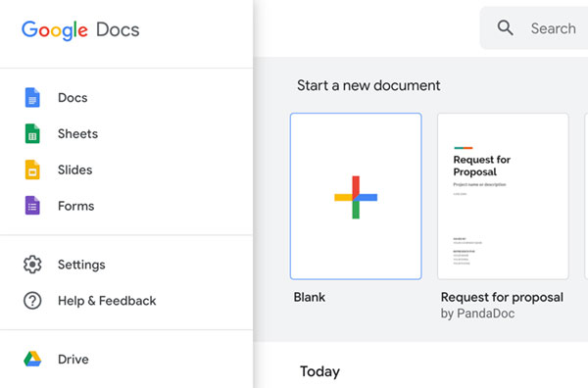Click the Blank label under the template
Image resolution: width=588 pixels, height=388 pixels.
click(x=310, y=297)
